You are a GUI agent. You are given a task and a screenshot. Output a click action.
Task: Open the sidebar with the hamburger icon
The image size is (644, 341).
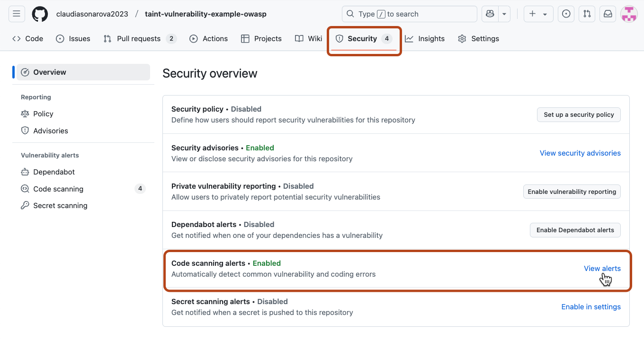(17, 14)
